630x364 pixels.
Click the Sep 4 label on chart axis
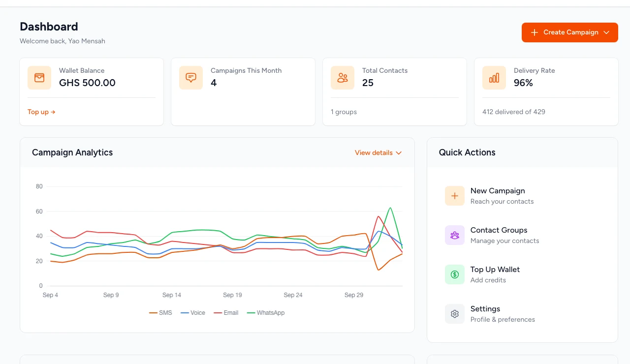pos(50,295)
